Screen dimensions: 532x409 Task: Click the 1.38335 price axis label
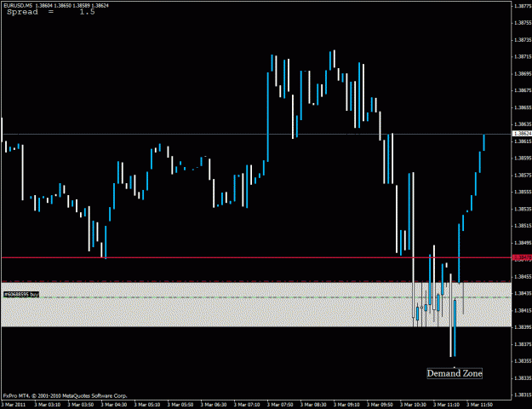coord(523,377)
